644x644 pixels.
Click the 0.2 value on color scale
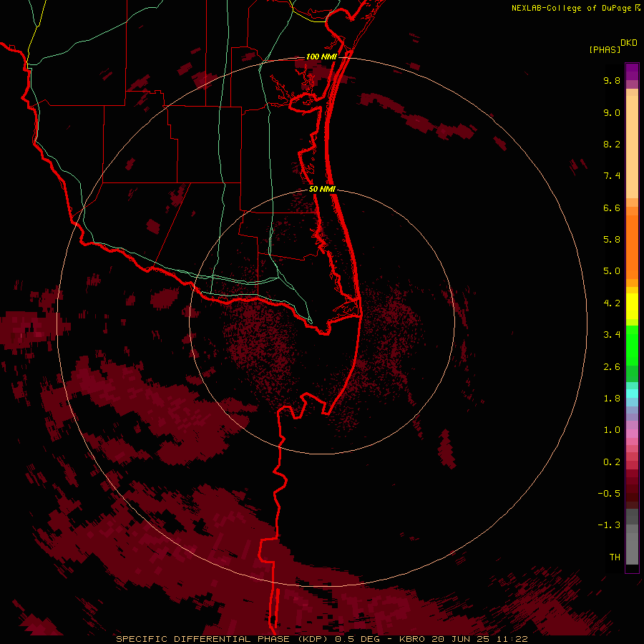point(612,462)
